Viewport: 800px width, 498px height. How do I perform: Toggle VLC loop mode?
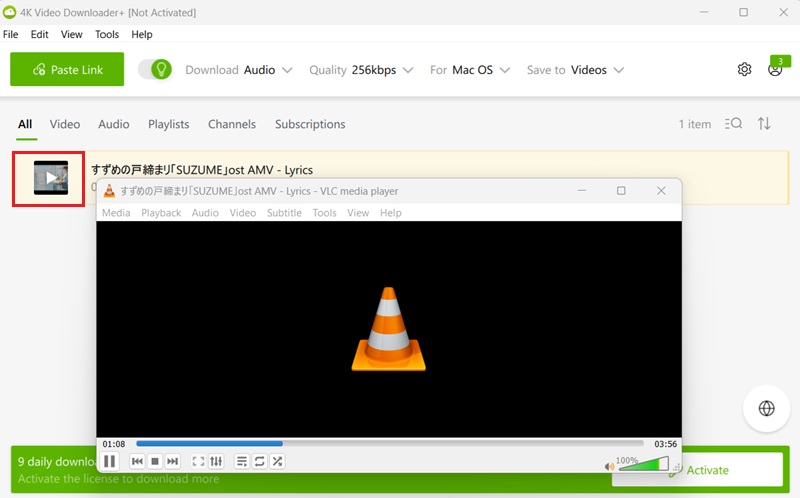(x=260, y=461)
